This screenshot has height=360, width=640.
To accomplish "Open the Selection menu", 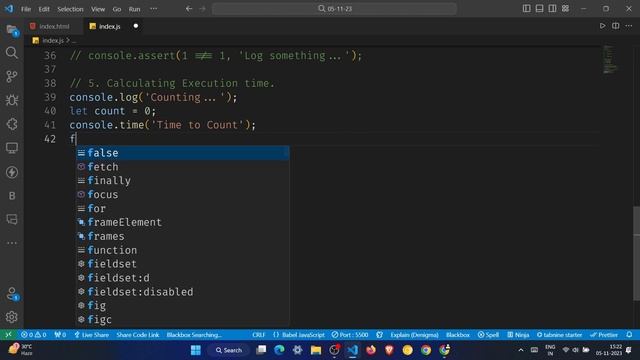I will pyautogui.click(x=70, y=9).
